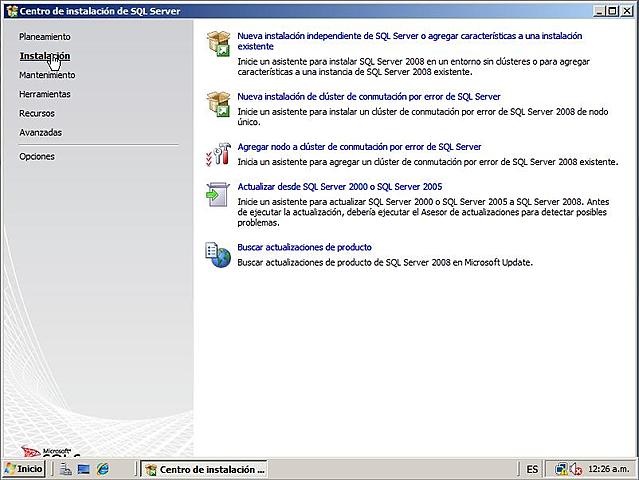Open Buscar actualizaciones de producto link
The image size is (639, 480).
[304, 247]
